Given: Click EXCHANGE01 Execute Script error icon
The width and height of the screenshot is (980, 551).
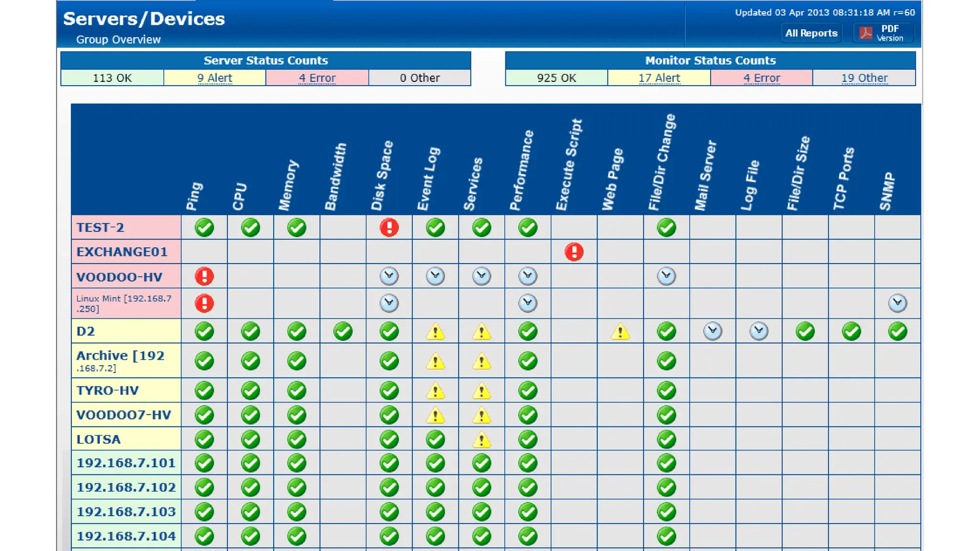Looking at the screenshot, I should pyautogui.click(x=574, y=252).
